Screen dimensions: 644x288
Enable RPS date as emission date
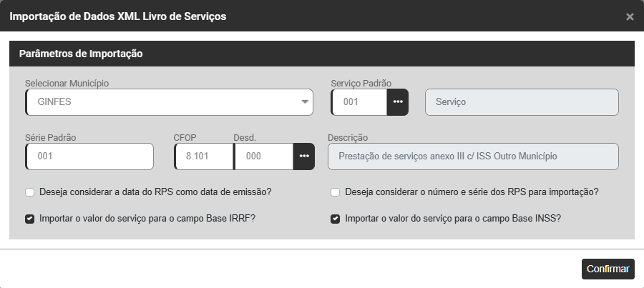pos(29,192)
